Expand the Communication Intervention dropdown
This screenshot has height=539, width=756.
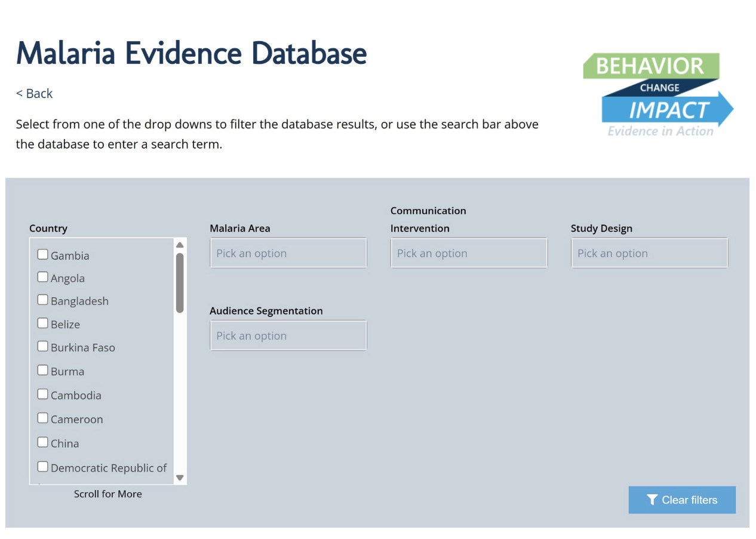click(469, 254)
